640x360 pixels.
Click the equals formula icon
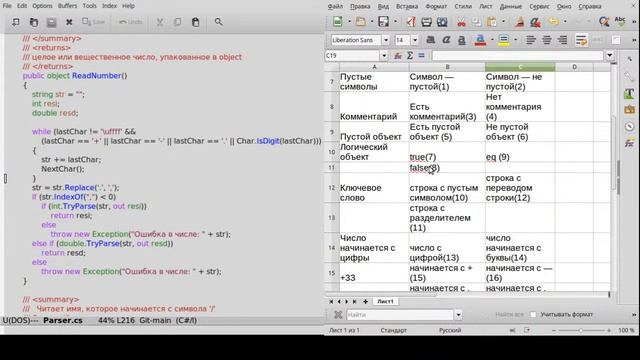(421, 56)
